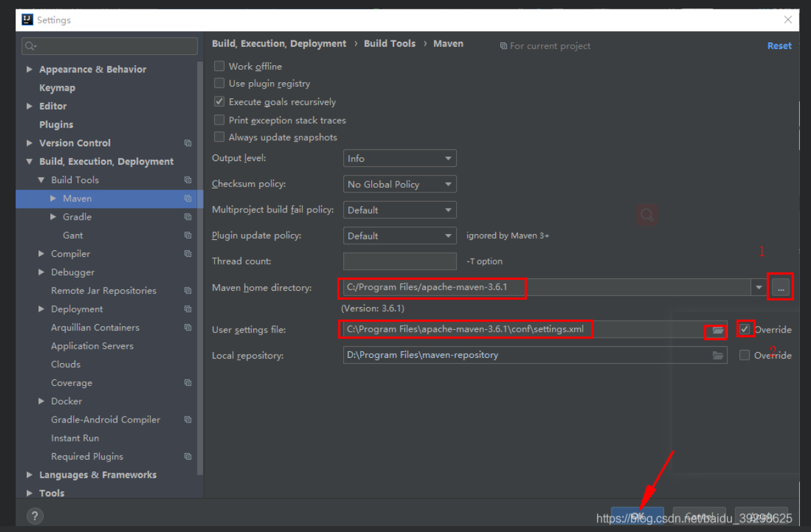Open Remote Jar Repositories page
The width and height of the screenshot is (811, 532).
[x=104, y=291]
